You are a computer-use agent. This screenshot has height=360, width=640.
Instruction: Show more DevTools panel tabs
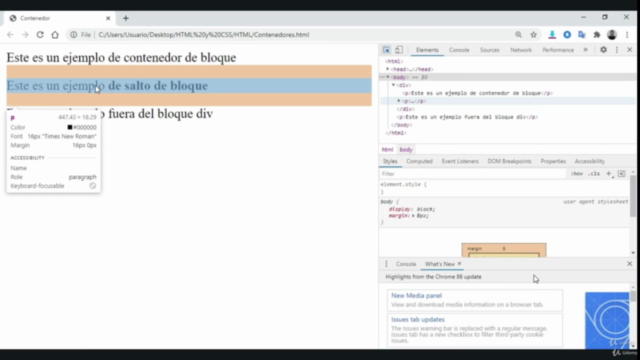click(x=586, y=50)
